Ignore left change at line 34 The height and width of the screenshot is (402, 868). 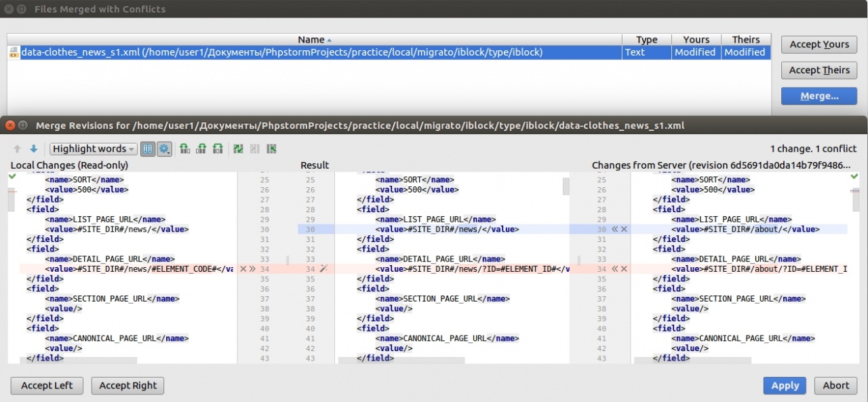click(243, 269)
